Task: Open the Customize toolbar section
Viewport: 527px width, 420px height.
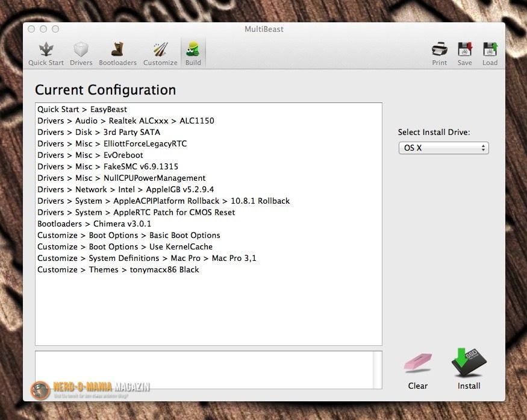Action: [160, 54]
